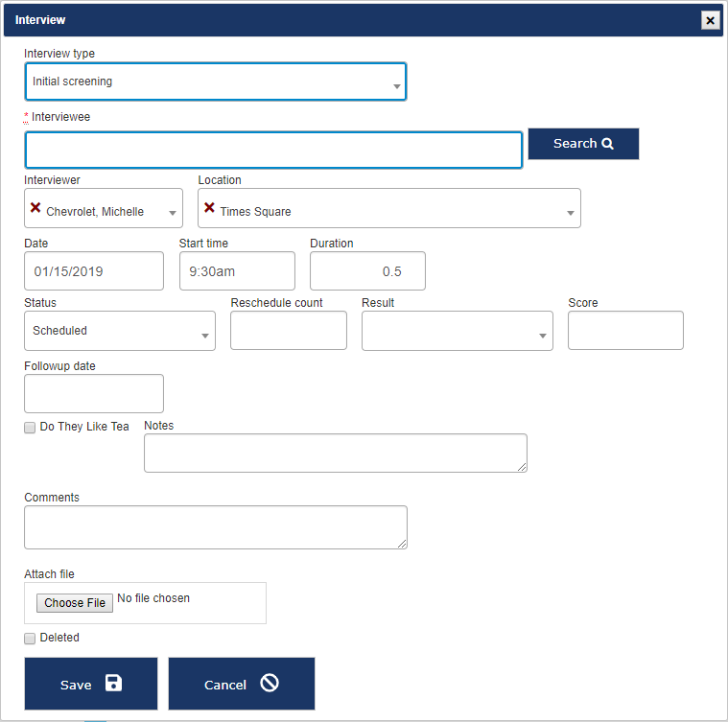This screenshot has height=722, width=728.
Task: Cancel the interview form
Action: pyautogui.click(x=241, y=684)
